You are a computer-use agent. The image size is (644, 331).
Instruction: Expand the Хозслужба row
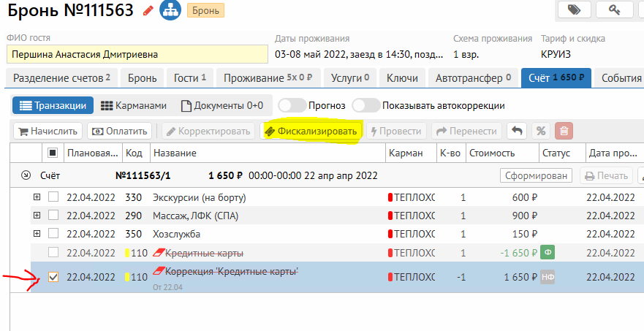pos(37,234)
